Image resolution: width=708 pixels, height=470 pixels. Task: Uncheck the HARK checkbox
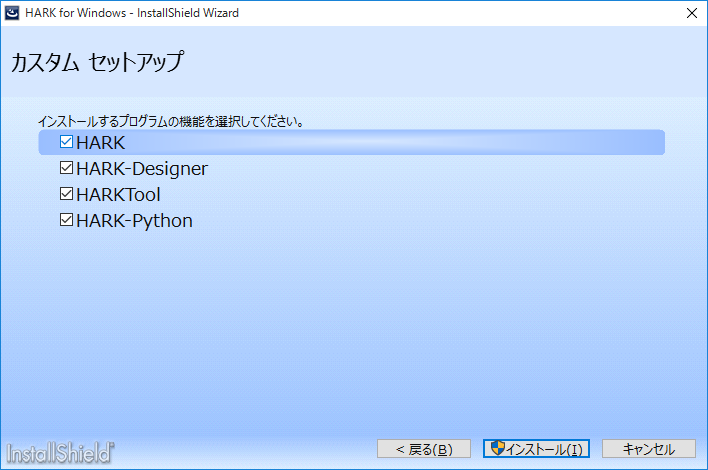[x=66, y=142]
